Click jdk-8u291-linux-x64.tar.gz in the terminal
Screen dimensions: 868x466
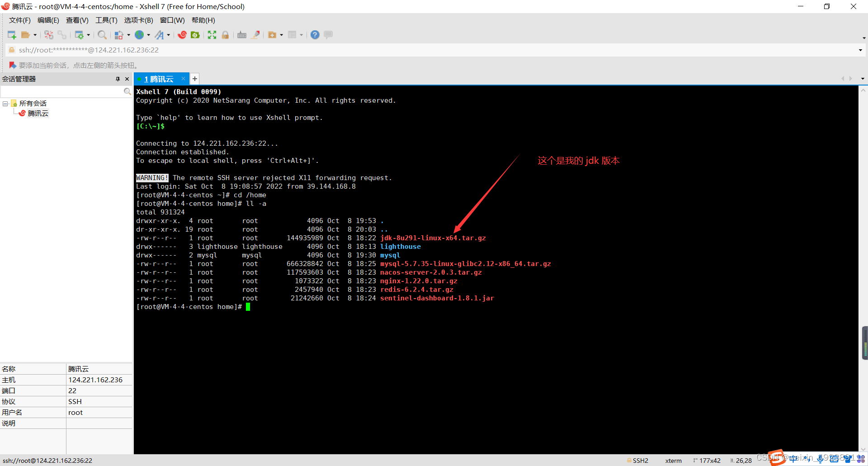[433, 238]
